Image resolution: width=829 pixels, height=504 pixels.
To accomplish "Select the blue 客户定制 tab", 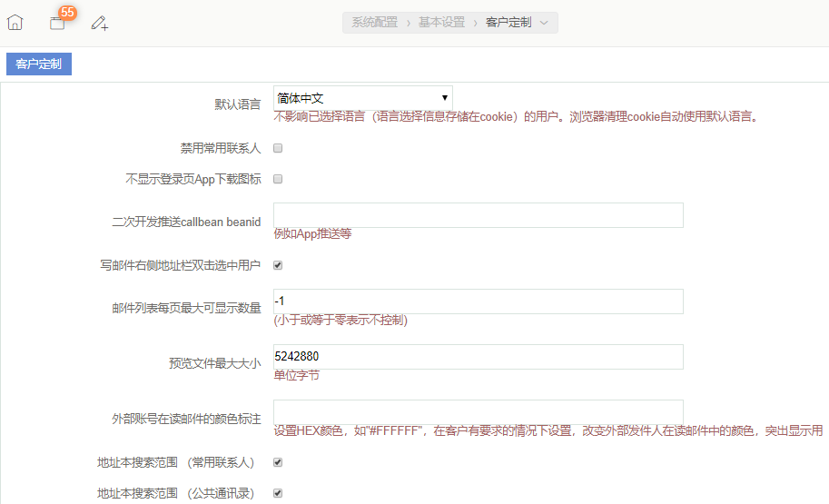I will 39,64.
